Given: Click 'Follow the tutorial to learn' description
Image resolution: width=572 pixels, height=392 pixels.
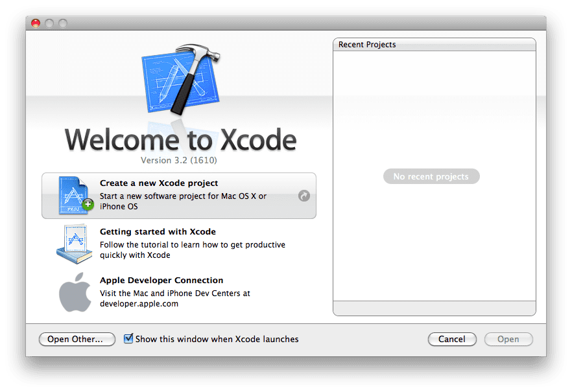Looking at the screenshot, I should pyautogui.click(x=192, y=249).
